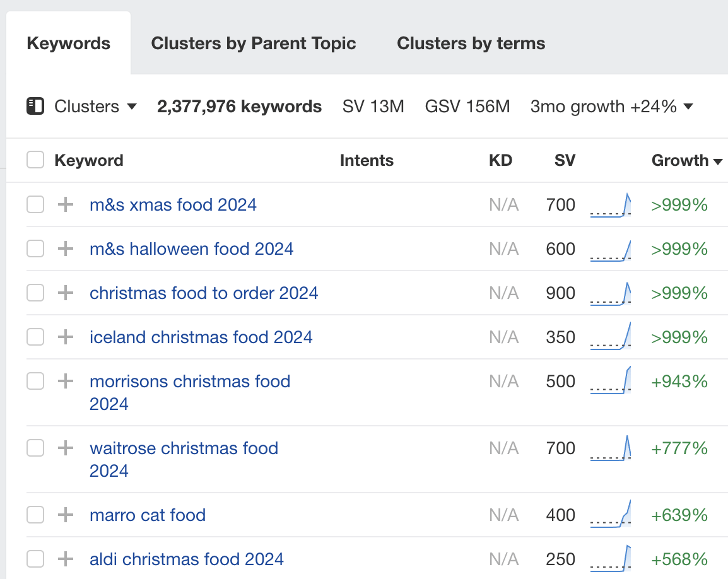Expand the 3mo growth filter dropdown
The width and height of the screenshot is (728, 579).
[x=611, y=106]
